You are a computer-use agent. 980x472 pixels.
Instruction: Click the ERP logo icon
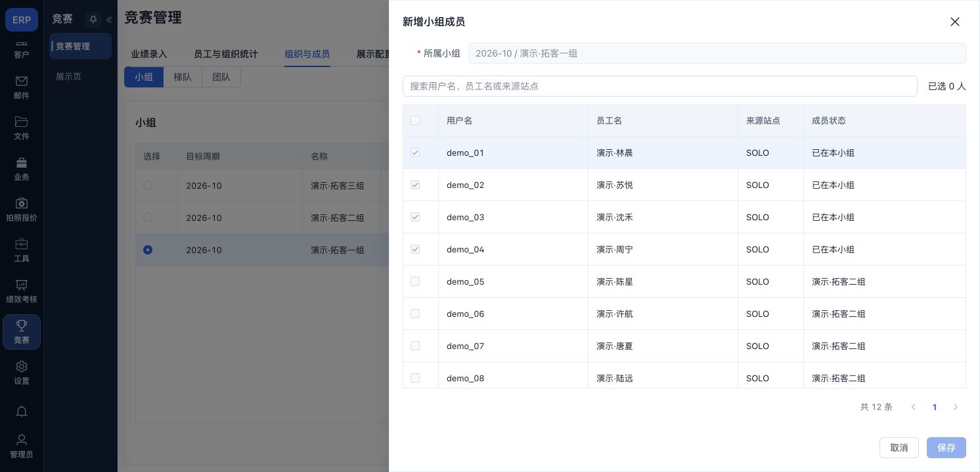pos(22,20)
